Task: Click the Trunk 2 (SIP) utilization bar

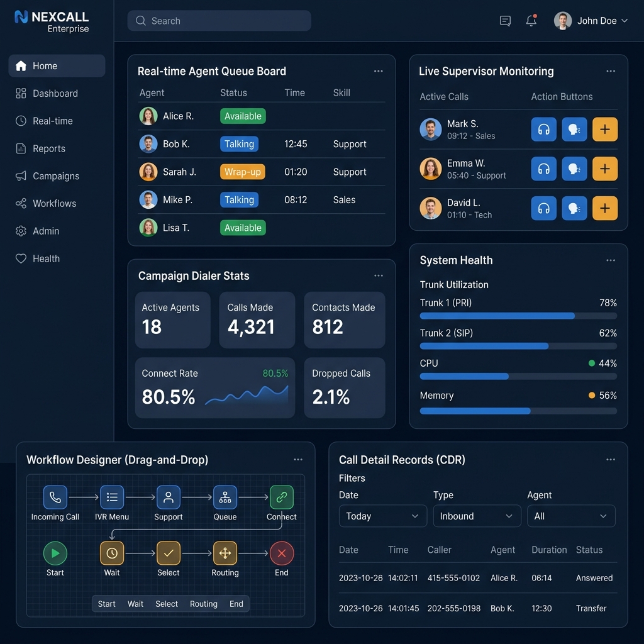Action: coord(518,347)
